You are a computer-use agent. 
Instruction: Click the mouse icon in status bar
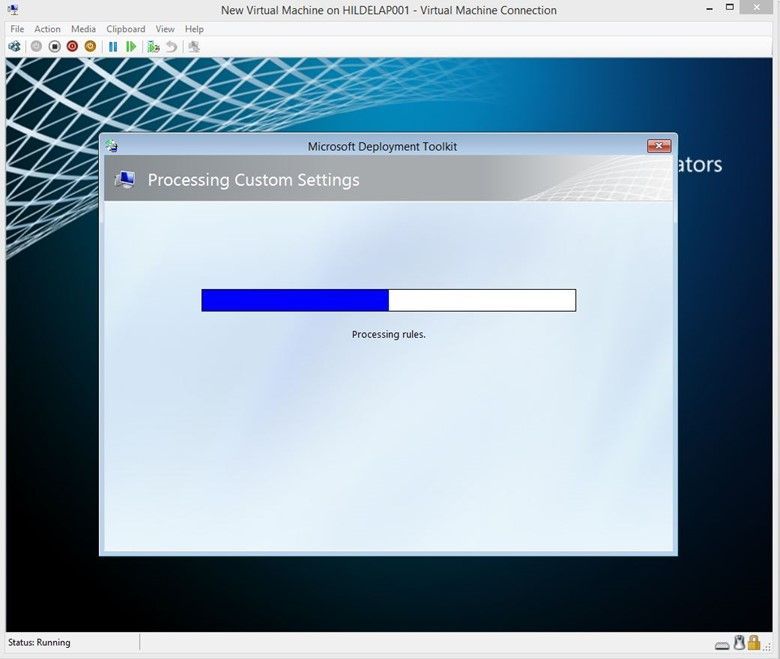[739, 643]
